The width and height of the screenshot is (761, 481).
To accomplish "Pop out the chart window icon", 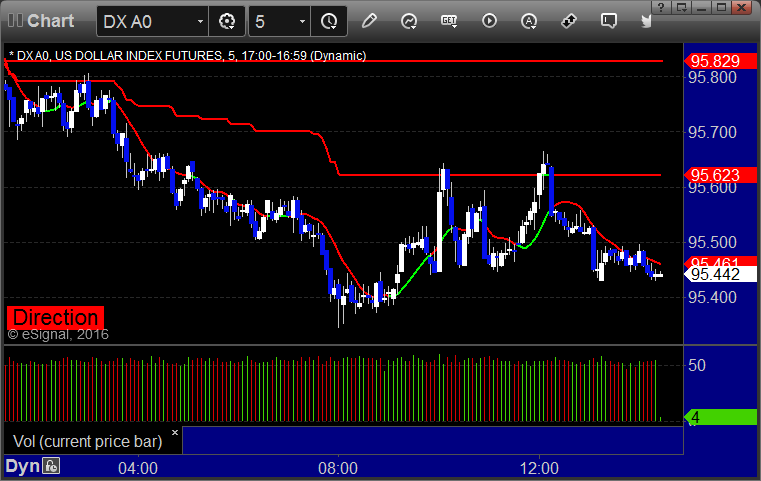I will click(x=681, y=7).
